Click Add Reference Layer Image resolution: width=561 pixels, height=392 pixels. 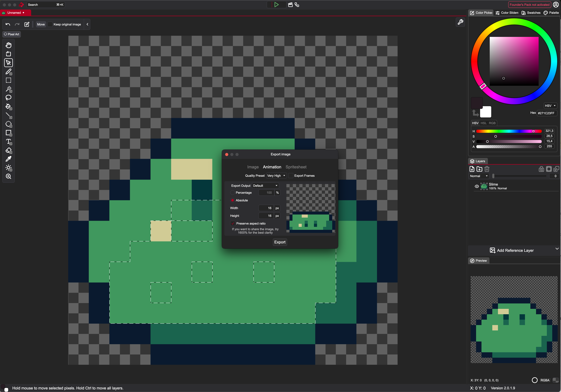[512, 250]
